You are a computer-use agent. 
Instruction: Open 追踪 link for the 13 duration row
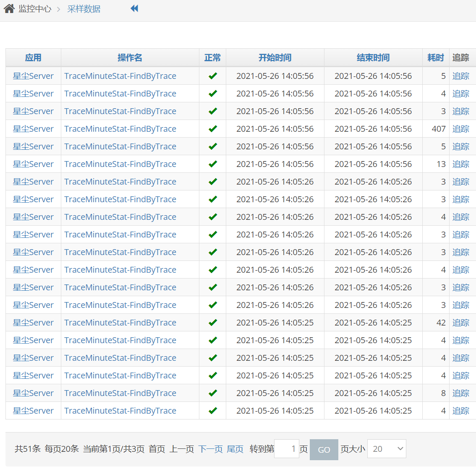460,164
